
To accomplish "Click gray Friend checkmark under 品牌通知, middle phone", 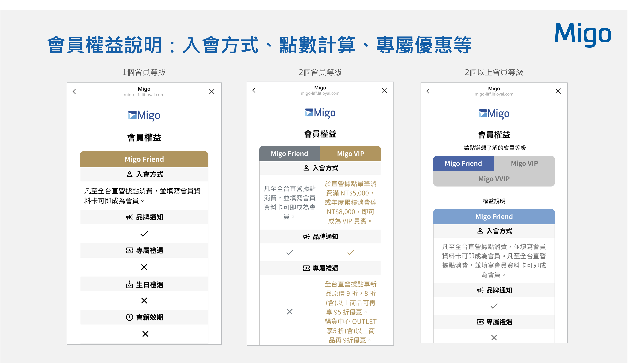I will [290, 252].
